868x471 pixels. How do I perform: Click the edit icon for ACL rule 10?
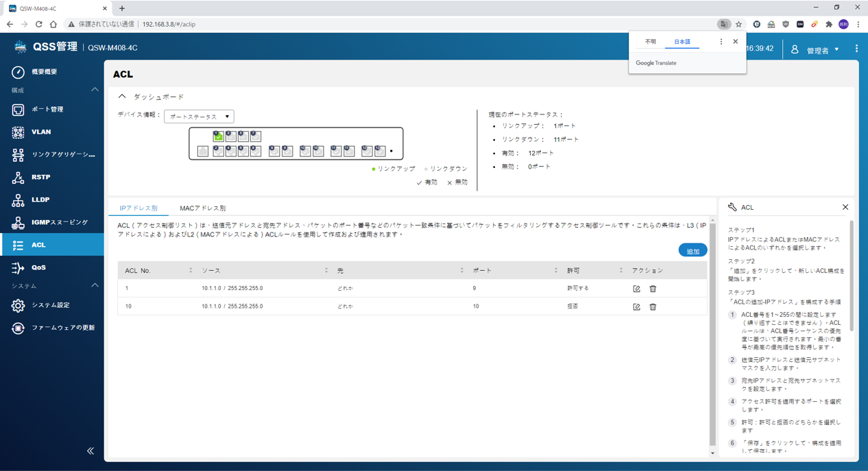636,307
